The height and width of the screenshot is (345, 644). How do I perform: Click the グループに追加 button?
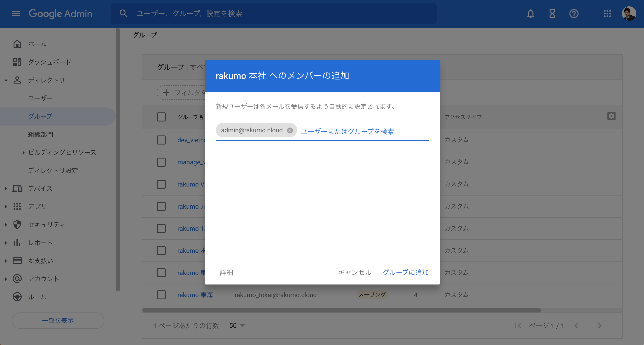(406, 272)
